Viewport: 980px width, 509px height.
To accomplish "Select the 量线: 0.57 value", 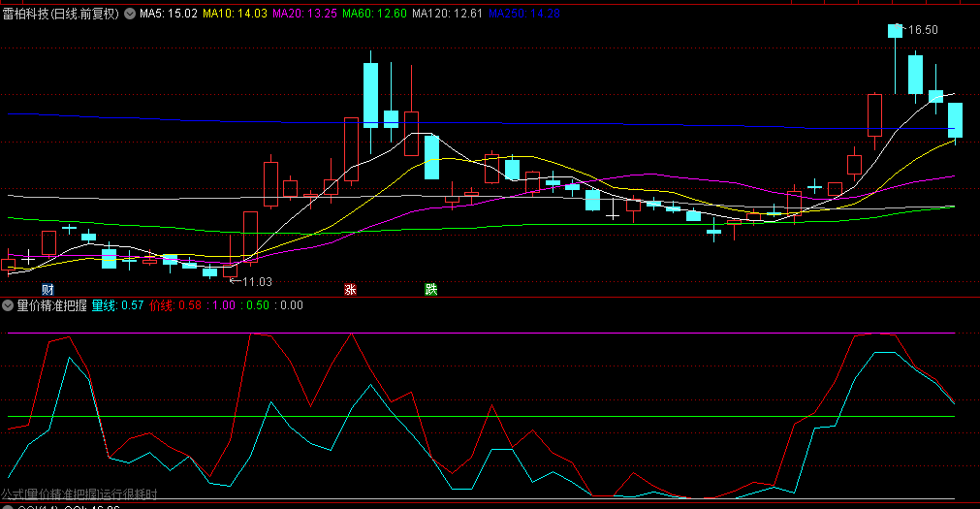I will (x=117, y=305).
